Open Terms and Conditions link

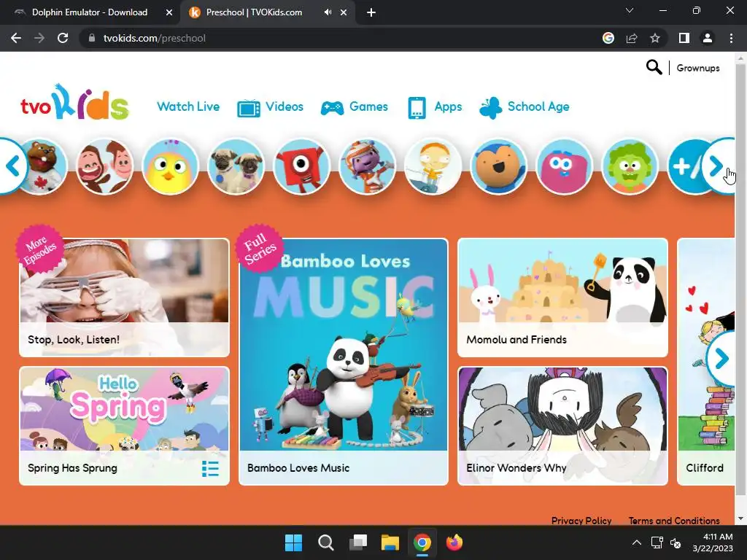(x=674, y=521)
